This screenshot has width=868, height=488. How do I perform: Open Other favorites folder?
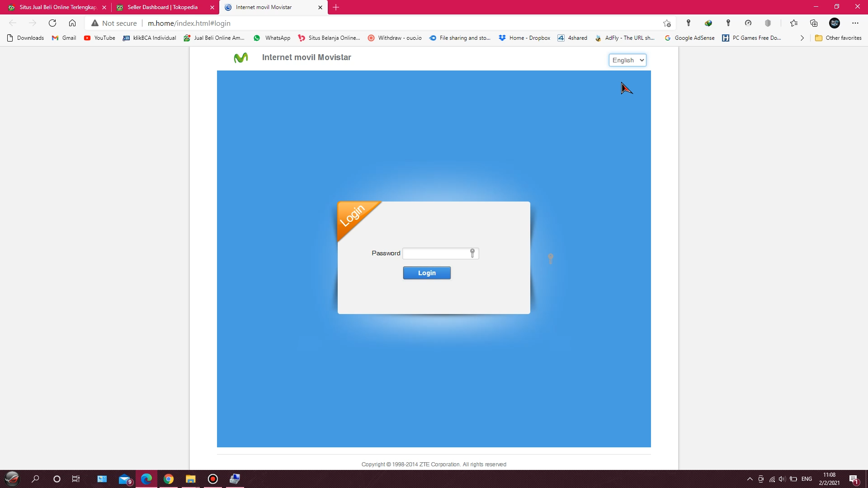[x=838, y=38]
